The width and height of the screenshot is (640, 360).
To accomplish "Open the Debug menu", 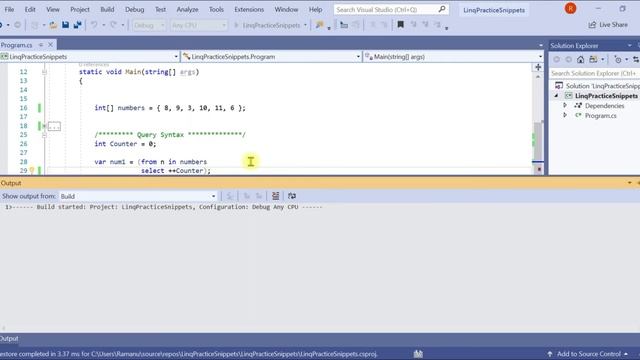I will click(x=134, y=9).
